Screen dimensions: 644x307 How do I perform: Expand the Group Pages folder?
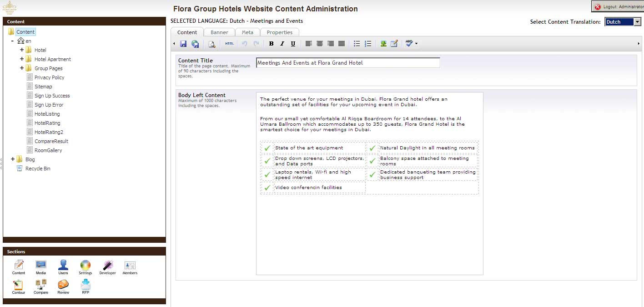point(22,68)
